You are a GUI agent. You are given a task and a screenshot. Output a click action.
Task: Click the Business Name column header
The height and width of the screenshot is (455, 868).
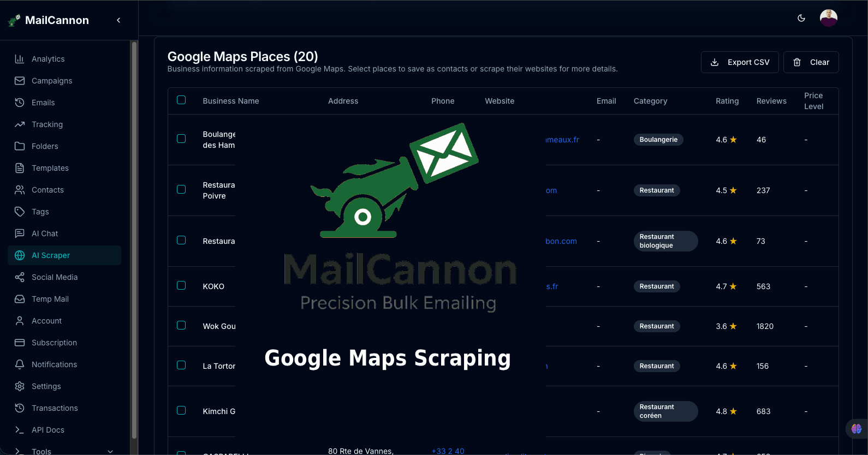(x=231, y=101)
